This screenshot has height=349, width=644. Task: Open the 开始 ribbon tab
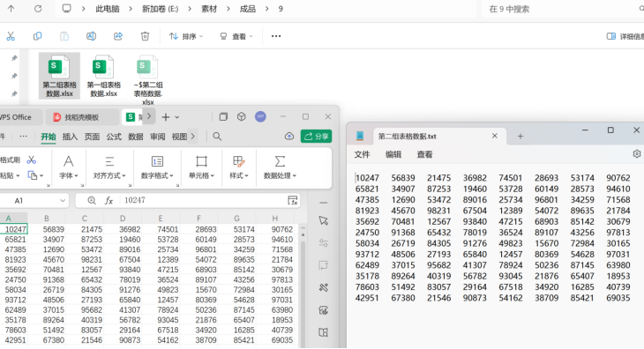[48, 137]
